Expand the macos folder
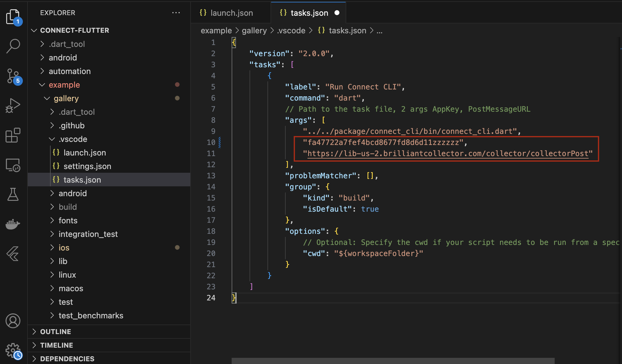Image resolution: width=622 pixels, height=364 pixels. [109, 288]
